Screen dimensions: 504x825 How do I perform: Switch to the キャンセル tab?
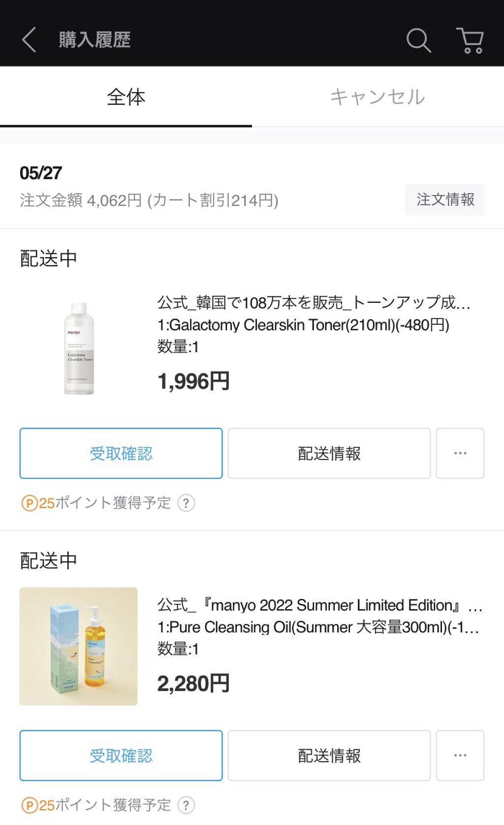coord(378,97)
